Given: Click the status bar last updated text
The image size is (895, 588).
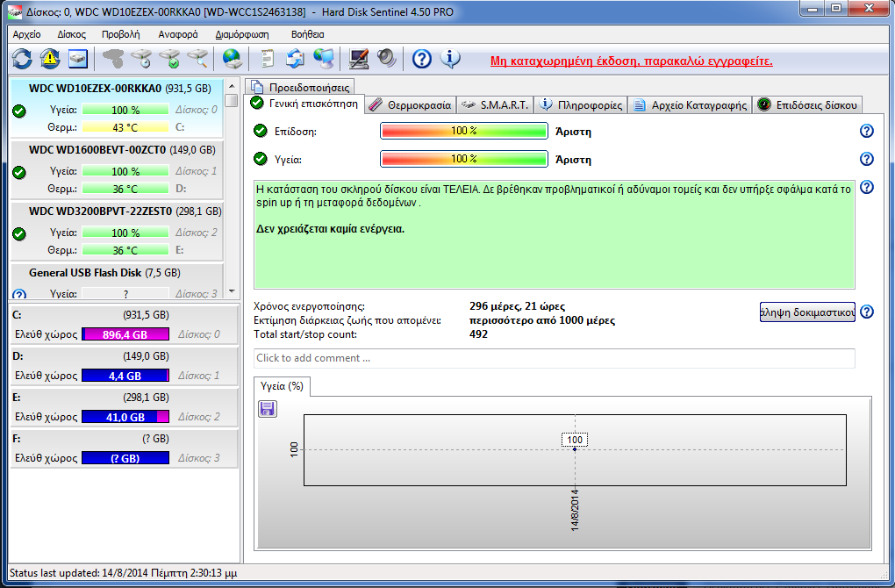Looking at the screenshot, I should [x=124, y=572].
